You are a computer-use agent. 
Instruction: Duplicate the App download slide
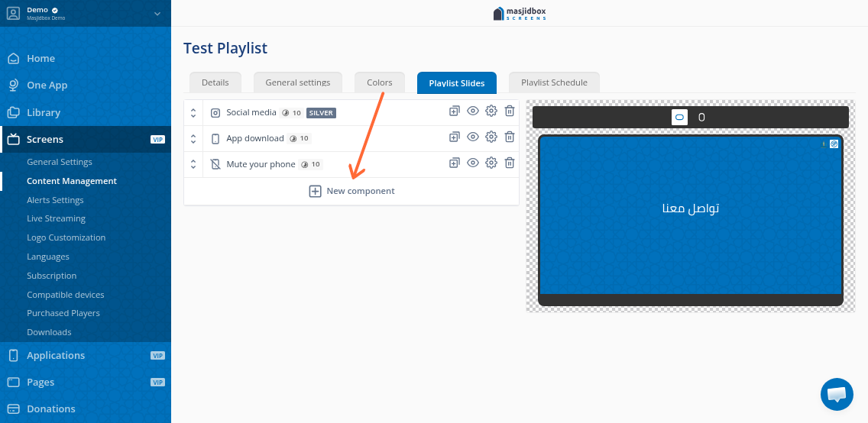point(454,137)
